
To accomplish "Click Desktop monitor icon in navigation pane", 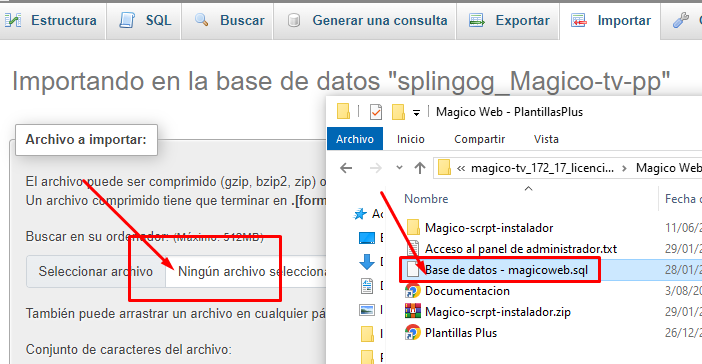I will tap(367, 238).
